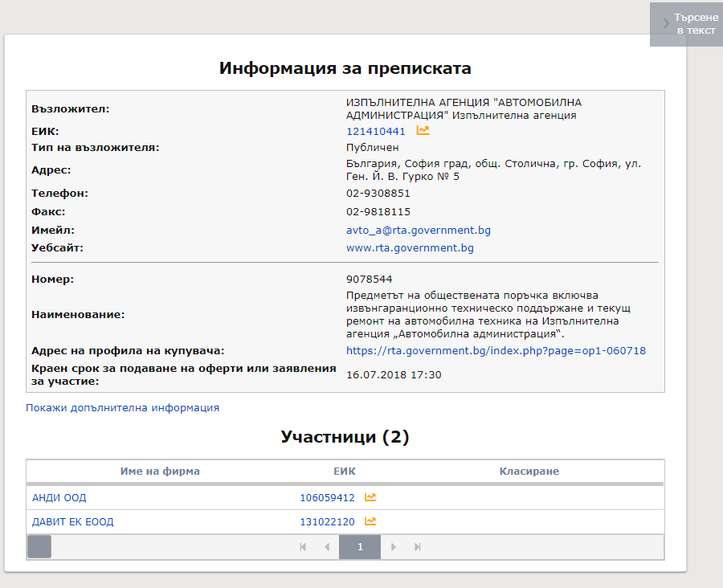
Task: Open the statistics chart icon for АНДИ ООД
Action: click(370, 497)
